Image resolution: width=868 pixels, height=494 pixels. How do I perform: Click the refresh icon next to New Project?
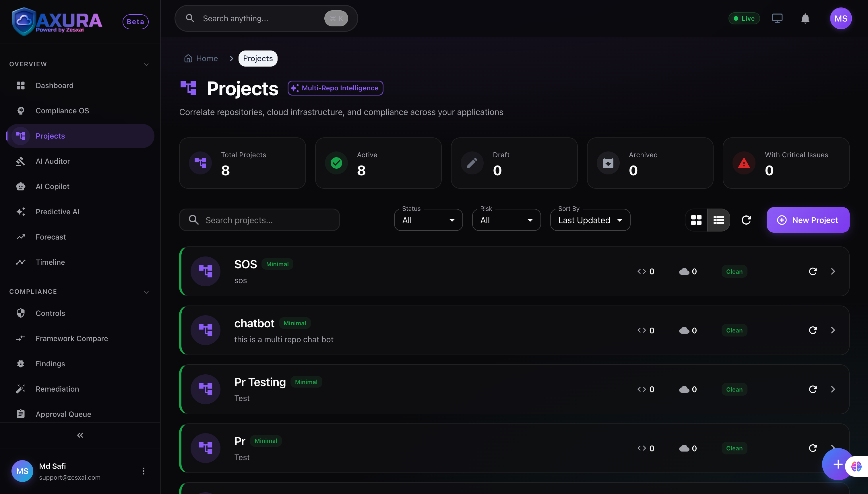pyautogui.click(x=746, y=220)
